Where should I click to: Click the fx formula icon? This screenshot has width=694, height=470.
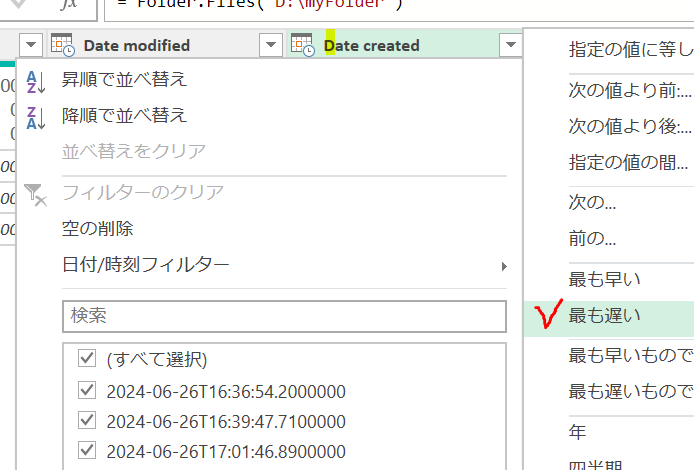pos(68,6)
